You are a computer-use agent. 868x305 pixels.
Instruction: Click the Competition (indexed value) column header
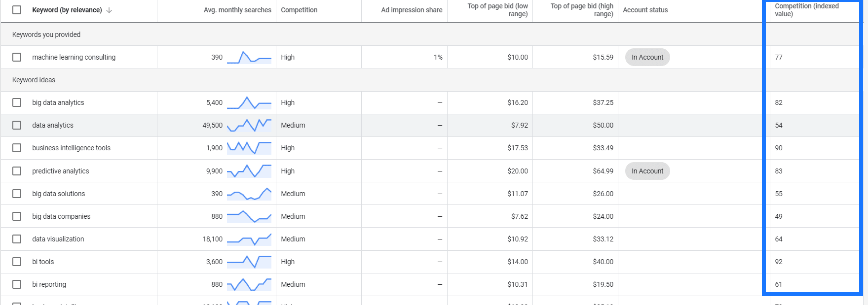pos(806,10)
